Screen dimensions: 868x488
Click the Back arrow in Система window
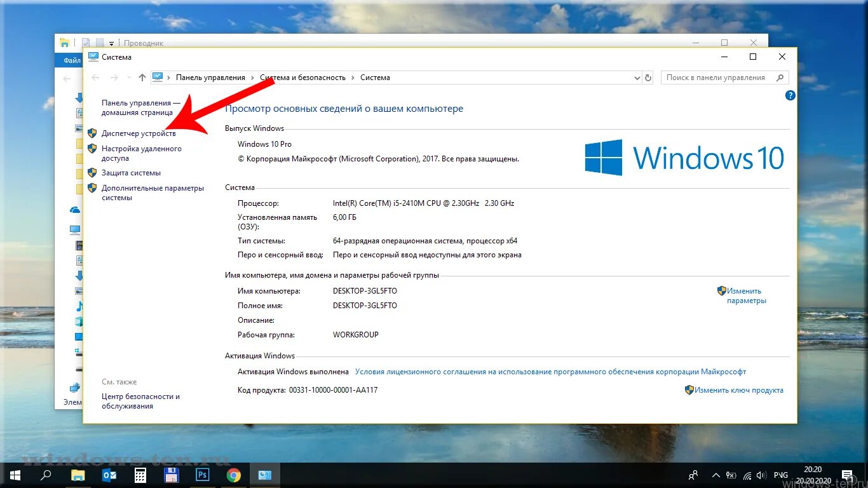(95, 78)
